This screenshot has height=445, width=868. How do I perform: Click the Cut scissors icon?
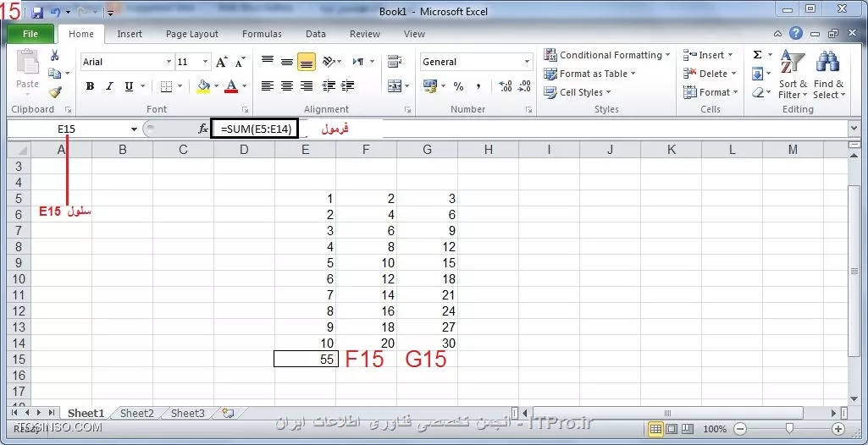55,55
